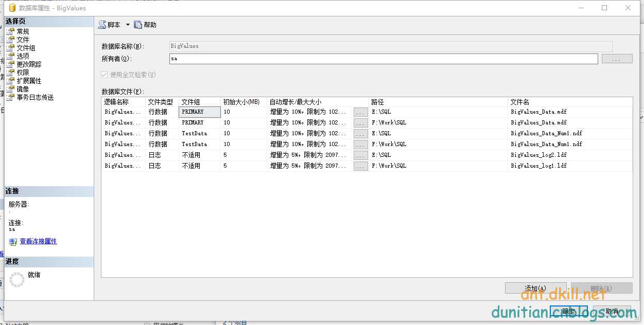Click the 常规 page icon
This screenshot has height=325, width=644.
coord(10,31)
